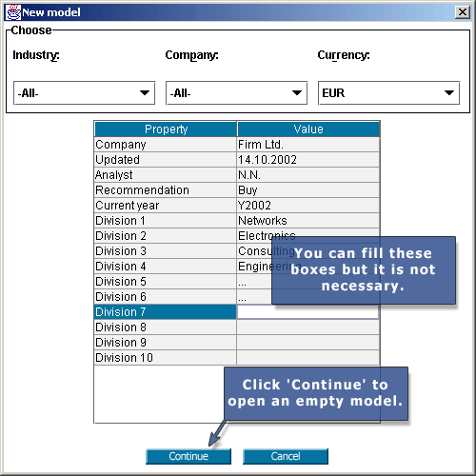Click the 'Division 2' property cell
The image size is (476, 476).
166,236
